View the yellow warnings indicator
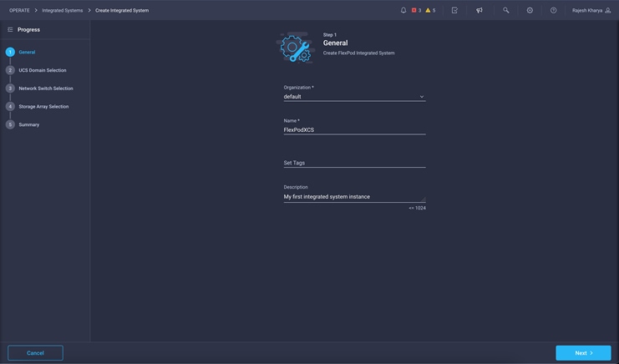Viewport: 619px width, 364px height. [x=430, y=10]
